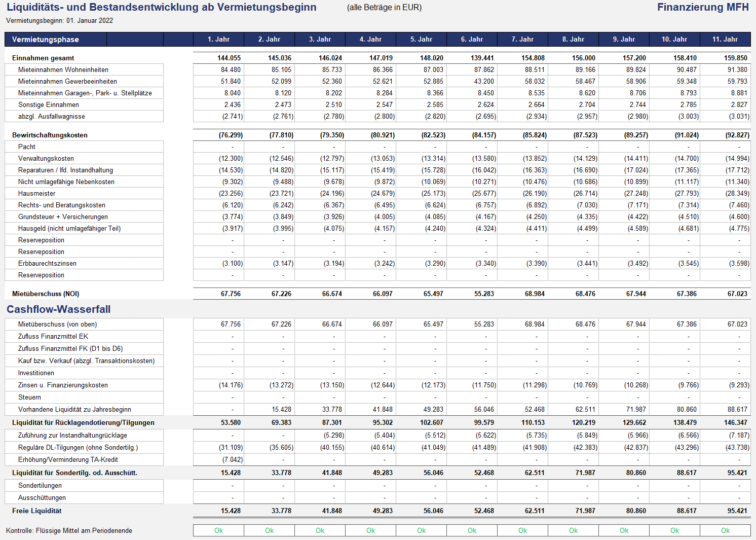756x540 pixels.
Task: Click the TA-Kredit value (7.042)
Action: (232, 460)
